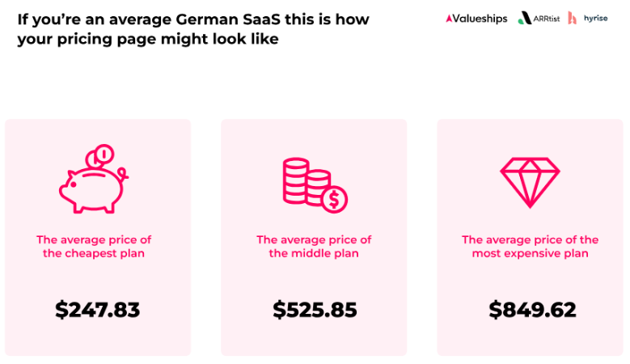Click the diamond icon
Screen dimensions: 630x364
click(530, 180)
